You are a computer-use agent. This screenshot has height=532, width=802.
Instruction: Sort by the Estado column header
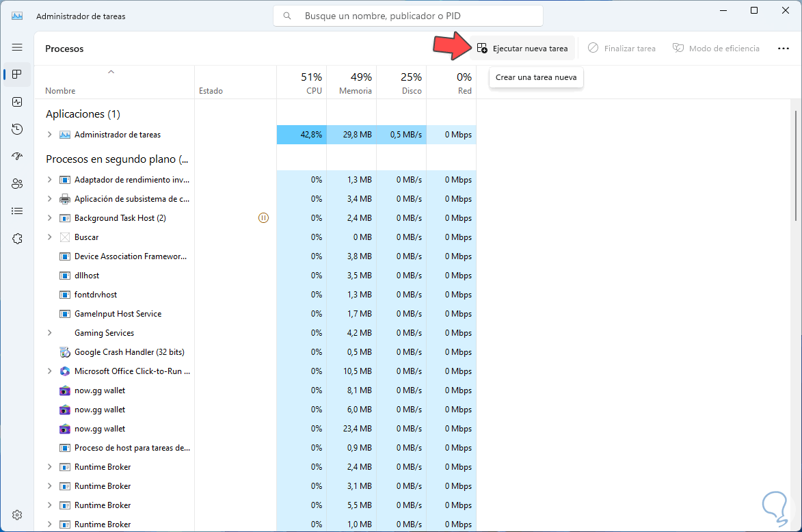tap(235, 82)
